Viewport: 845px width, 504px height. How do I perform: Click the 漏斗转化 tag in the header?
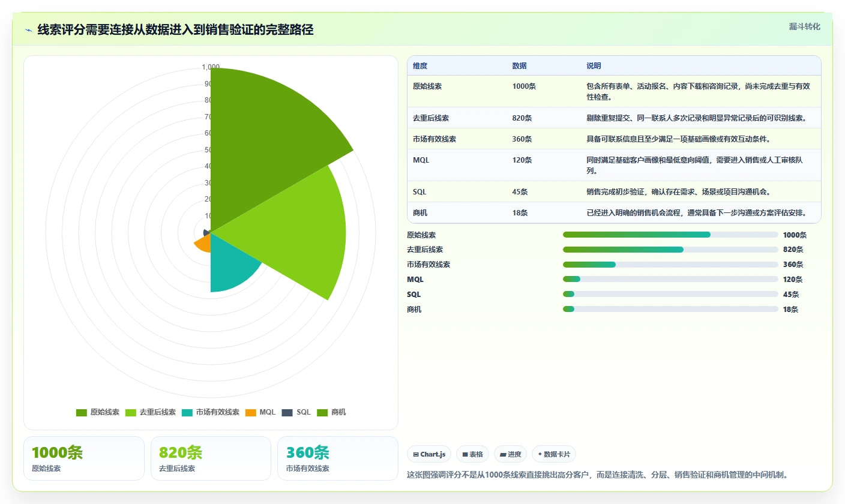pyautogui.click(x=804, y=26)
